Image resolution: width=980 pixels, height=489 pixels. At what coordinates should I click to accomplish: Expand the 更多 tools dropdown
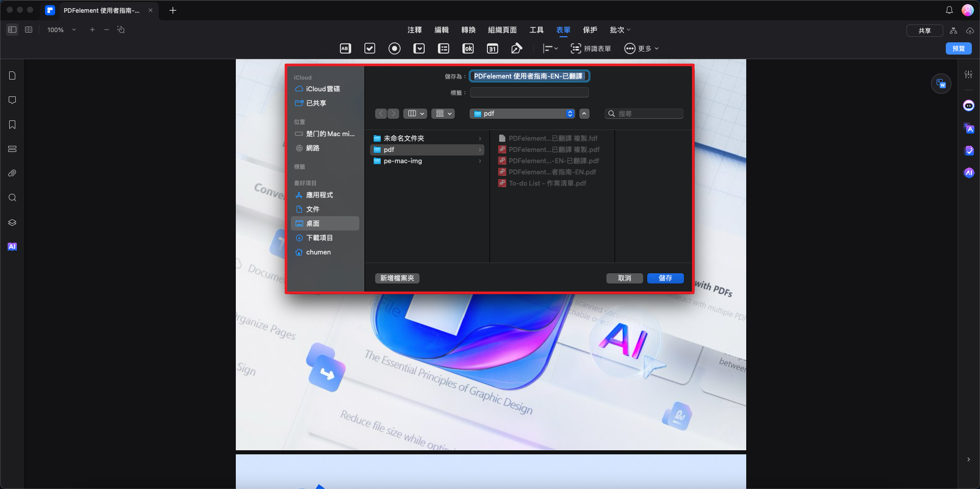point(642,48)
